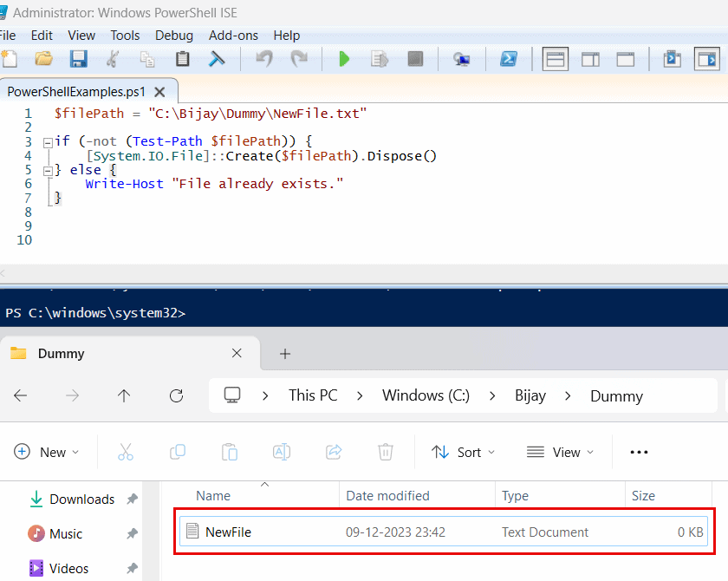Click the Undo arrow in ISE toolbar

[264, 59]
